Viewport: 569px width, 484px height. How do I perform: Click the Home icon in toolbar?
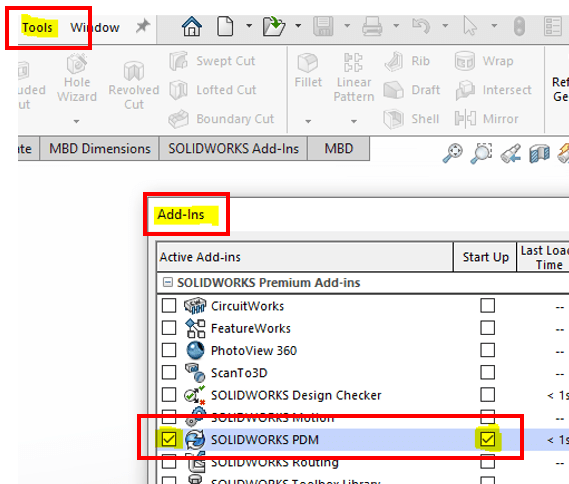pyautogui.click(x=192, y=26)
